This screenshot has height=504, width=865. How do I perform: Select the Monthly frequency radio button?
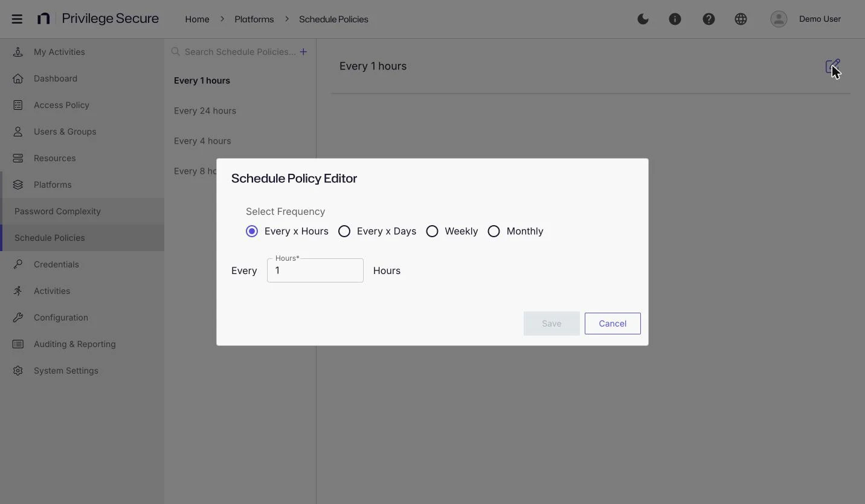pos(494,231)
